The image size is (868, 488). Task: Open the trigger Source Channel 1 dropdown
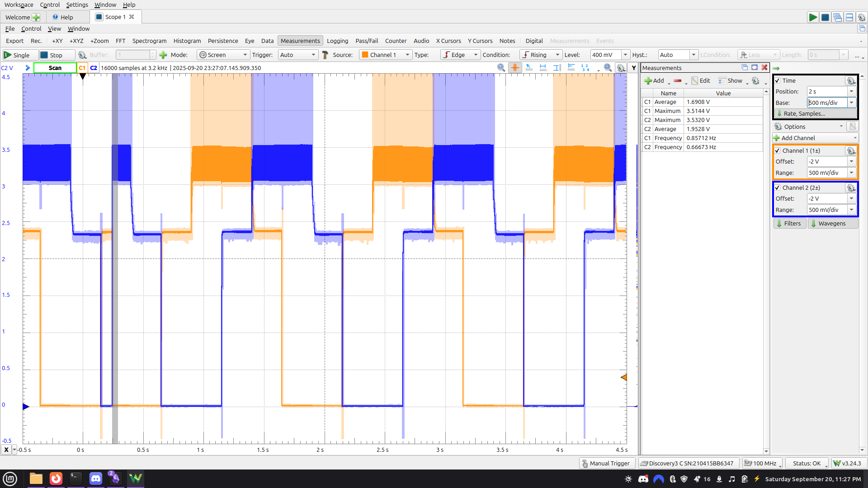tap(386, 55)
